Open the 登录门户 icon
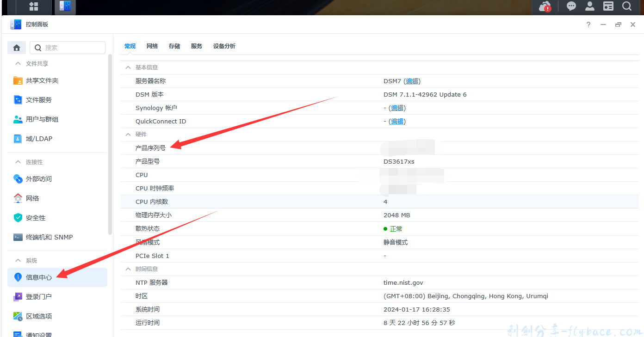644x337 pixels. tap(18, 297)
